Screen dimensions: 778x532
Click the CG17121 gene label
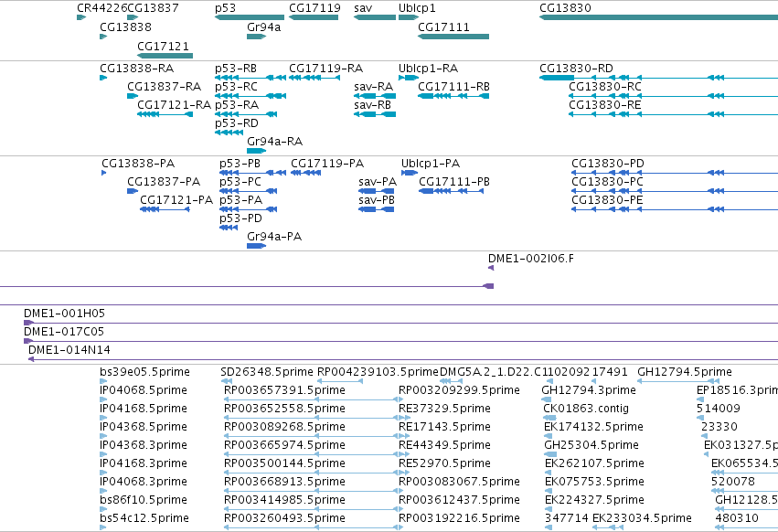click(164, 46)
